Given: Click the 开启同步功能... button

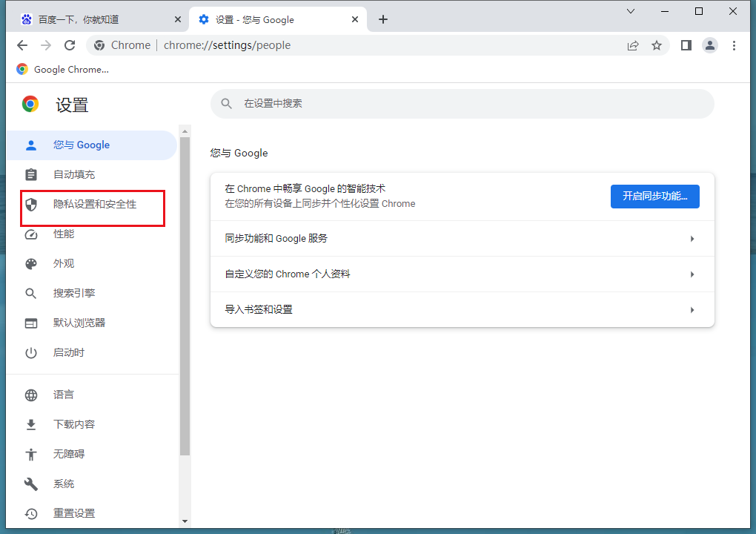Looking at the screenshot, I should 654,197.
